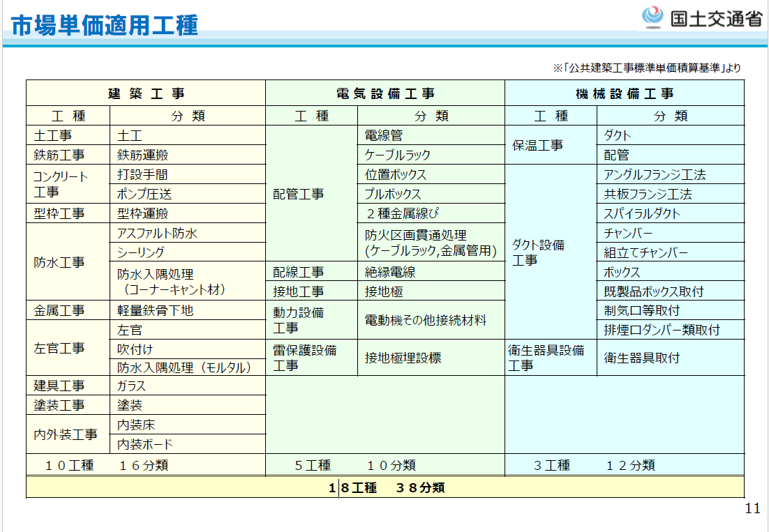Image resolution: width=769 pixels, height=532 pixels.
Task: Select the 配線工事 cell
Action: 311,271
